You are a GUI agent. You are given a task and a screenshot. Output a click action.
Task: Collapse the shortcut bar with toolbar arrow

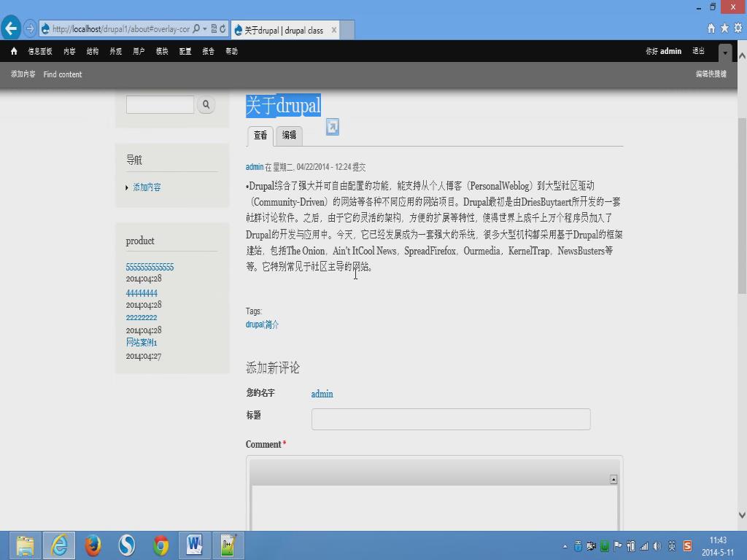[724, 52]
